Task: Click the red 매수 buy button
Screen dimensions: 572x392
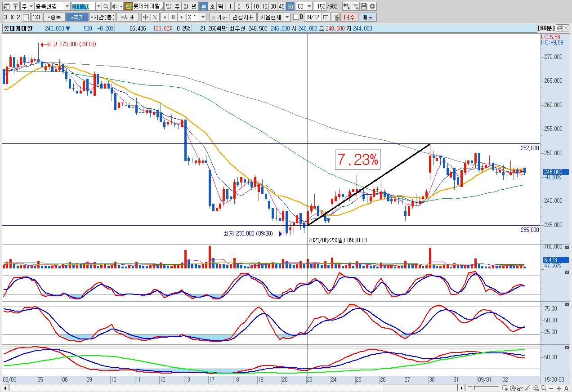Action: pos(349,17)
